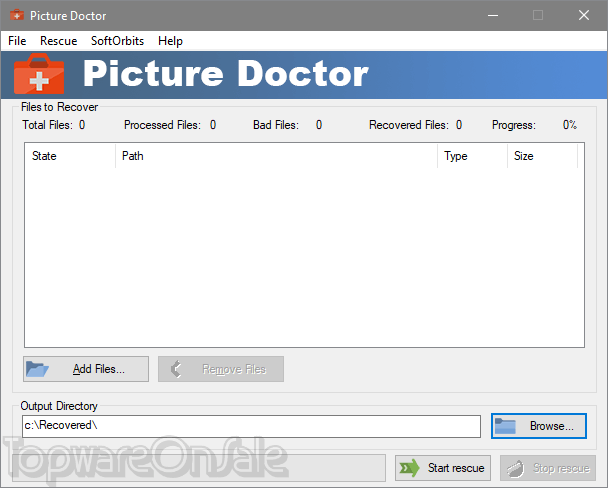
Task: Click into the Output Directory path field
Action: coord(251,426)
